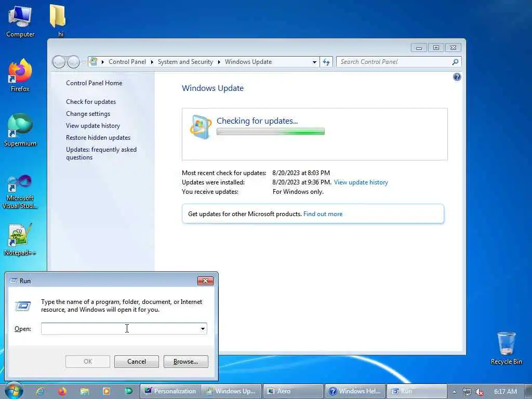
Task: Switch to Windows Update taskbar button
Action: point(231,391)
